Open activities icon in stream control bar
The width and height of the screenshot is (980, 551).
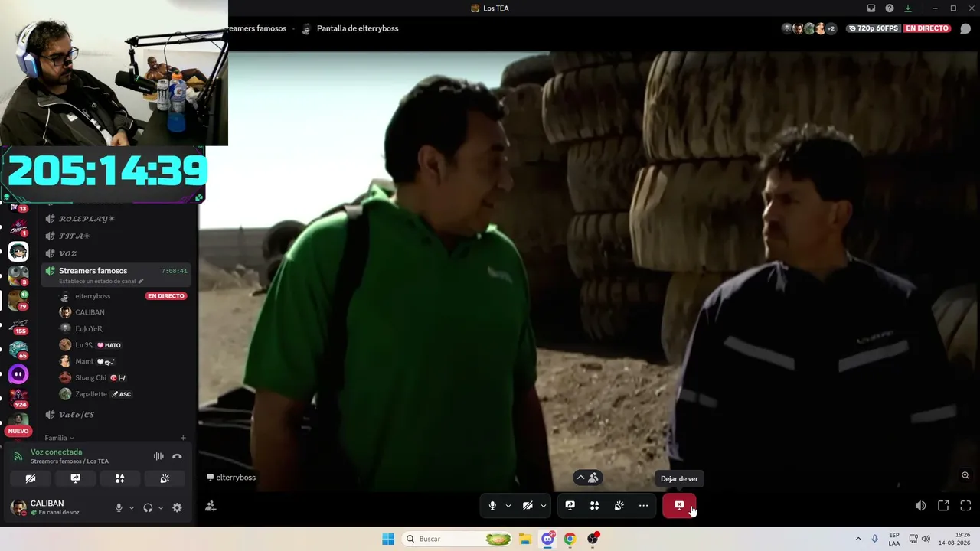pyautogui.click(x=594, y=506)
